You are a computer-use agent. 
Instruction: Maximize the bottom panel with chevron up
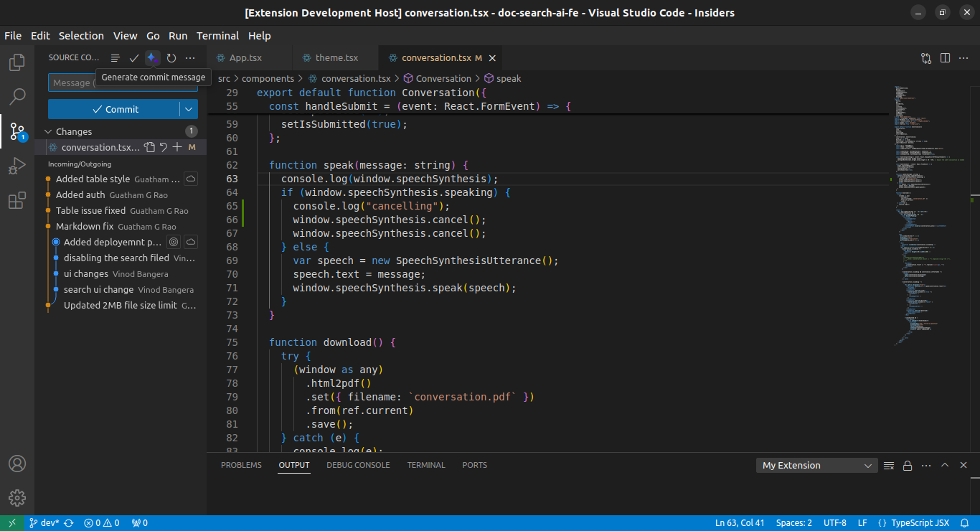(945, 465)
